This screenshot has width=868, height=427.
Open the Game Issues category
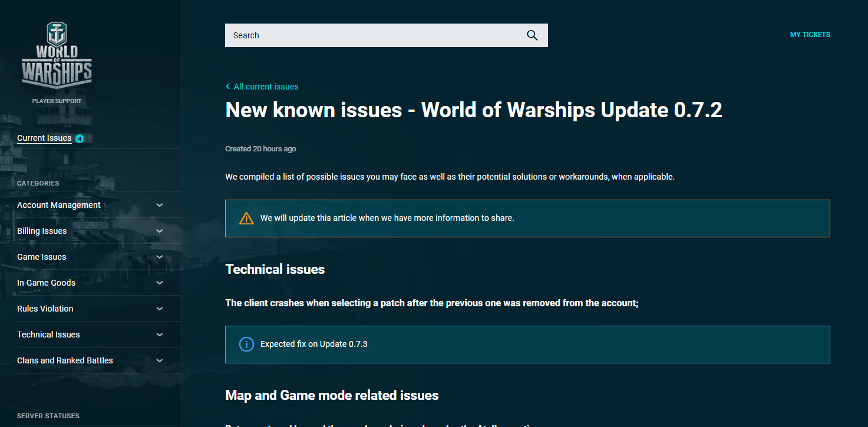[x=41, y=257]
